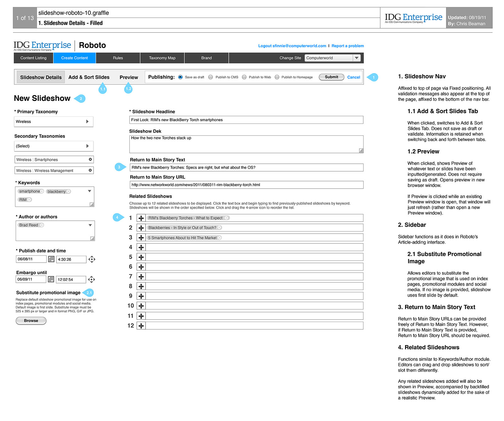Click the Slideshow Headline field
Viewport: 504px width, 421px height.
[x=246, y=120]
